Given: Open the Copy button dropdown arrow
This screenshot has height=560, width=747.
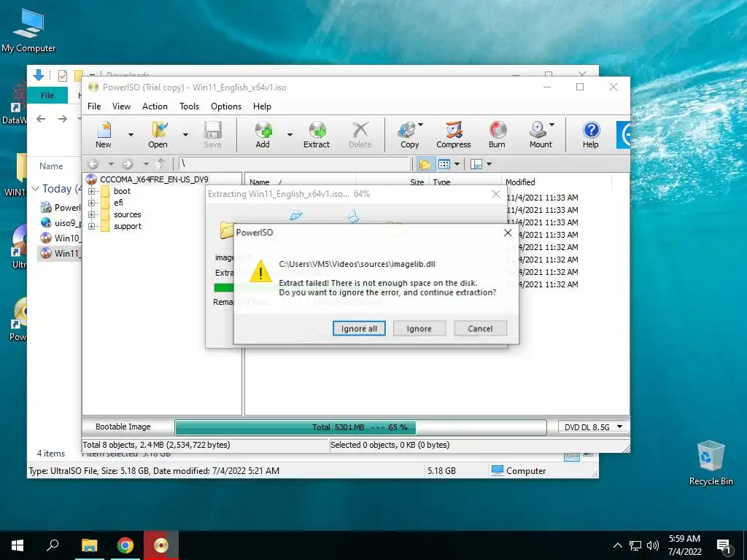Looking at the screenshot, I should click(x=420, y=125).
